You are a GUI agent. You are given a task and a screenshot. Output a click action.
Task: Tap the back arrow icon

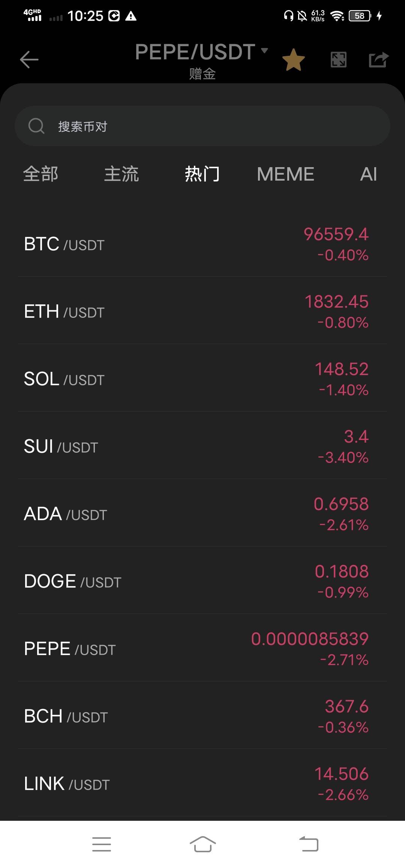click(x=29, y=60)
